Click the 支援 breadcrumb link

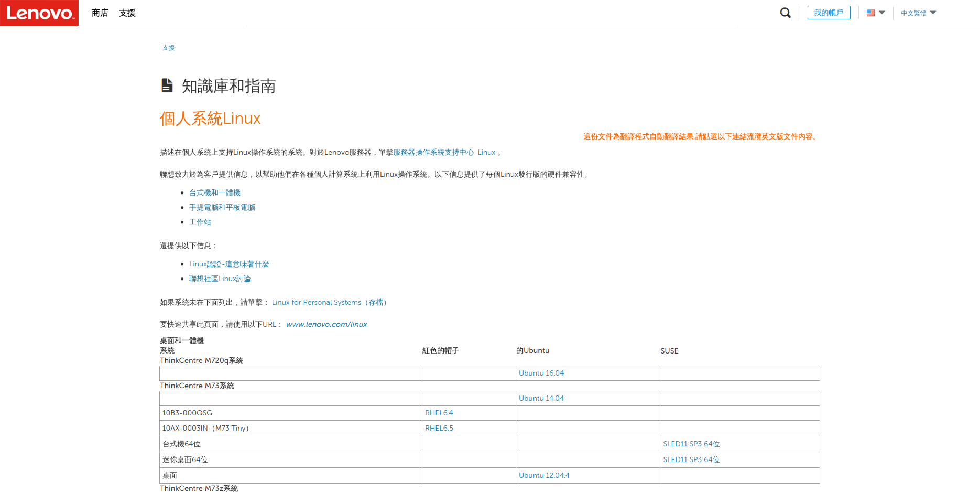point(168,48)
